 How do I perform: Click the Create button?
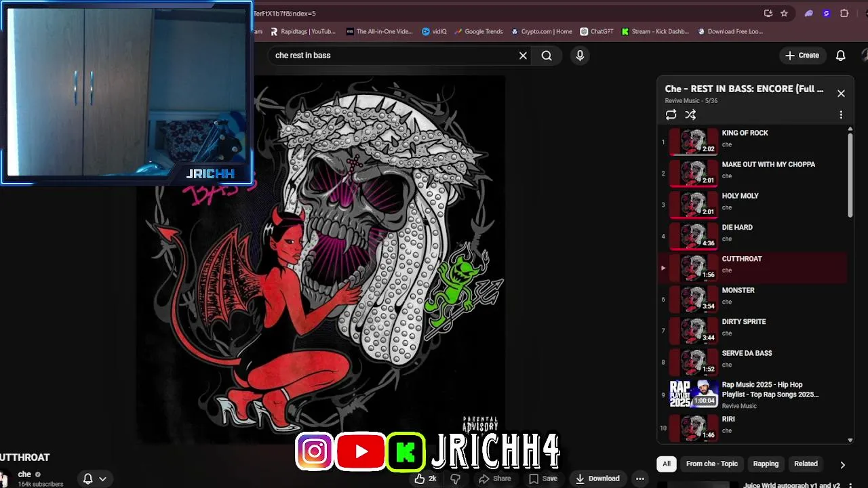point(802,56)
